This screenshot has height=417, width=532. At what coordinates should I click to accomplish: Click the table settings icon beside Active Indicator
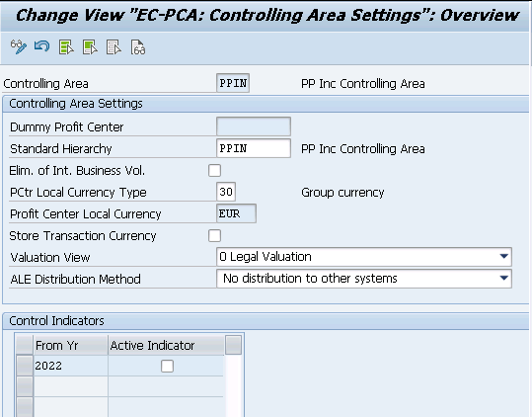(x=233, y=345)
